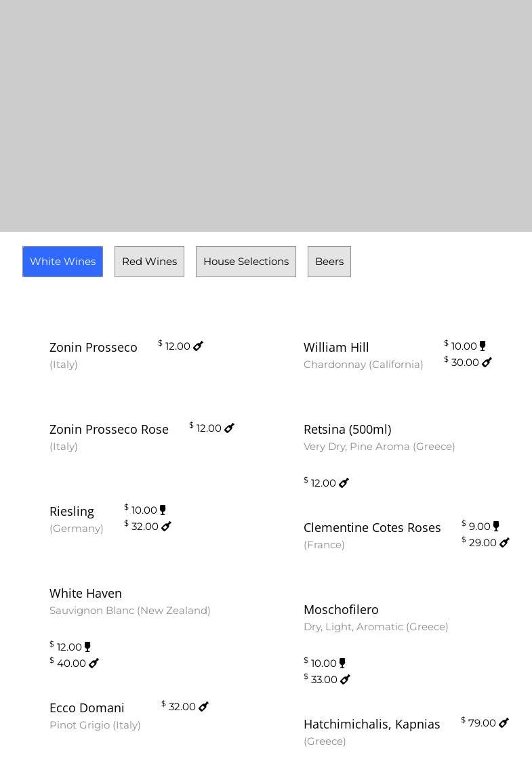This screenshot has width=532, height=757.
Task: Select the White Wines tab
Action: (62, 262)
